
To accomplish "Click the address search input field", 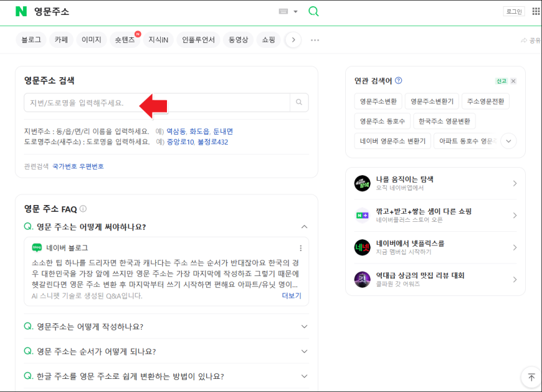I will coord(157,102).
